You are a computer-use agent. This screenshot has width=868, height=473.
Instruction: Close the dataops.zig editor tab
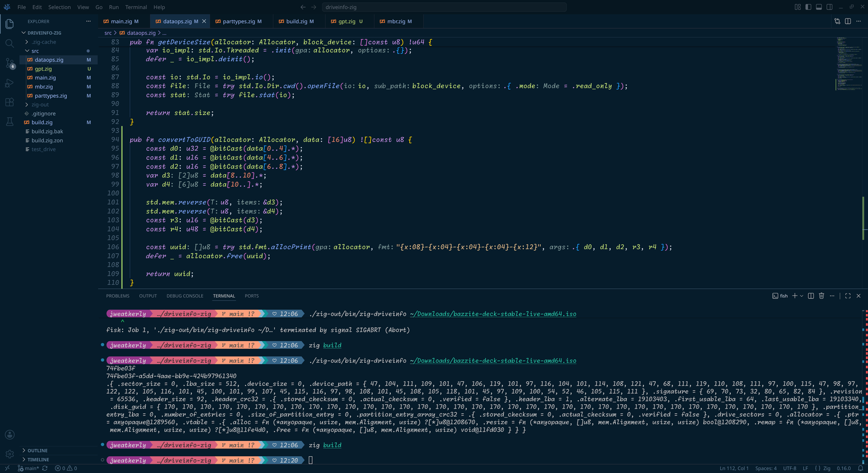tap(204, 21)
